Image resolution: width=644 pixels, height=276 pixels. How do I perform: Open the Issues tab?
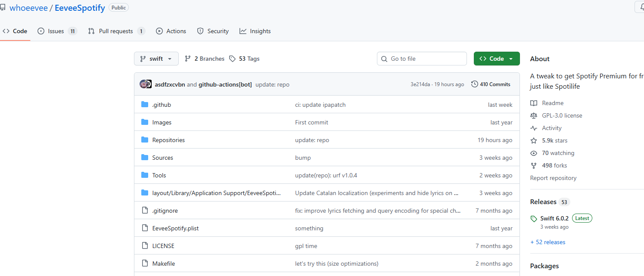click(57, 31)
